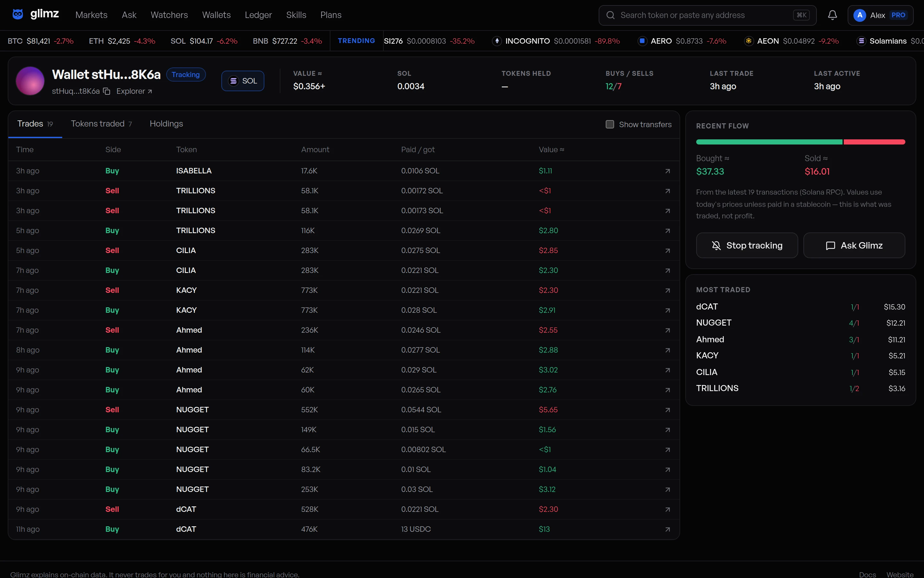The image size is (924, 578).
Task: Open the 0.00172 SOL TRILLIONS sell arrow
Action: (x=667, y=191)
